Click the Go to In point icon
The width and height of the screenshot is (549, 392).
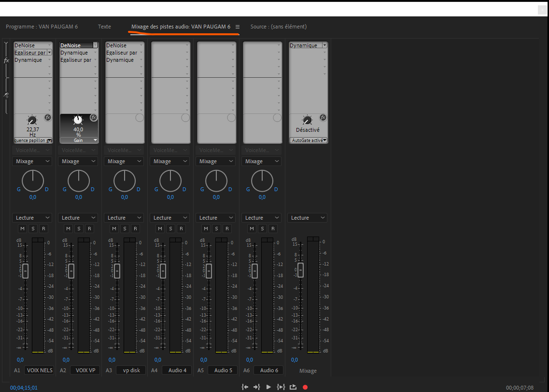point(245,387)
